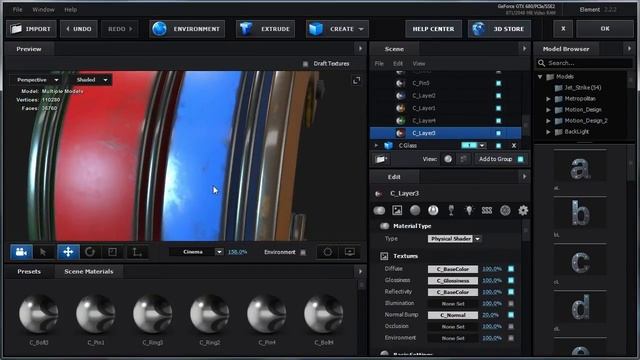Screen dimensions: 640x360
Task: Open the C Glass group number dropdown
Action: point(482,145)
